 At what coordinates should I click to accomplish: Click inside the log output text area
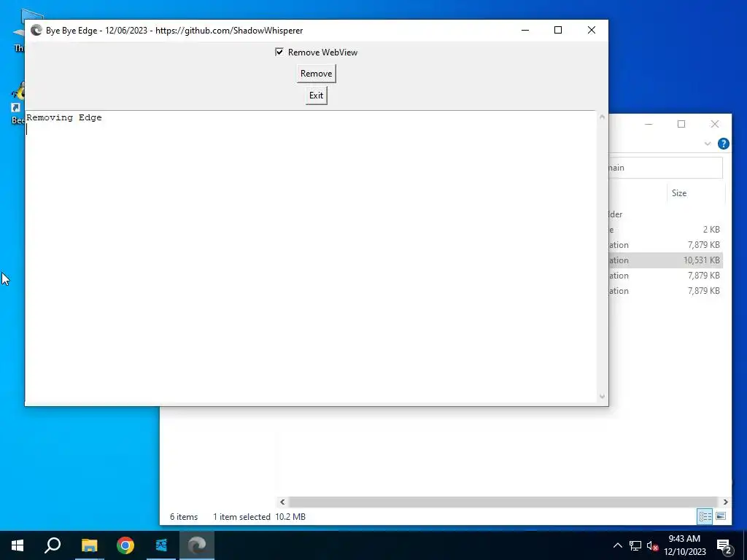pyautogui.click(x=311, y=257)
